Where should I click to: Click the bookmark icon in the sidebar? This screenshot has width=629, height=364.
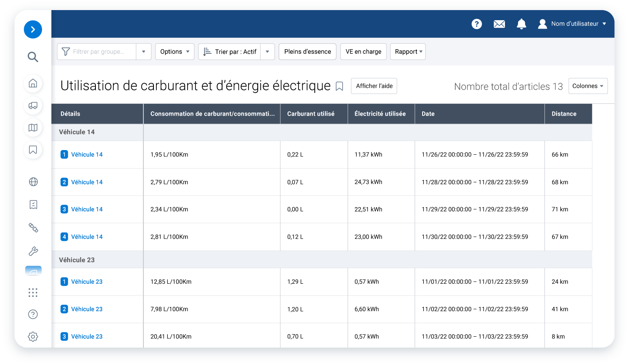(33, 150)
